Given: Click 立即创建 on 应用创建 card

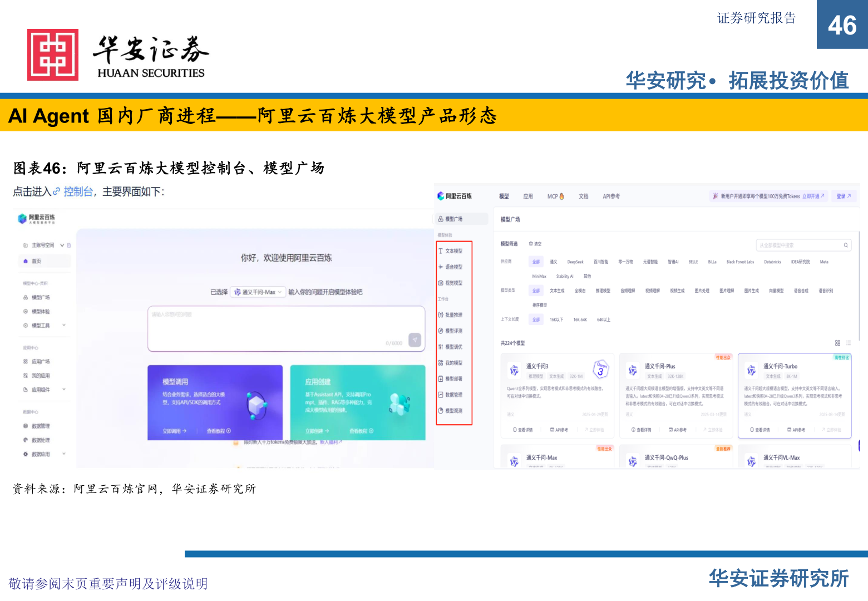Looking at the screenshot, I should click(317, 431).
